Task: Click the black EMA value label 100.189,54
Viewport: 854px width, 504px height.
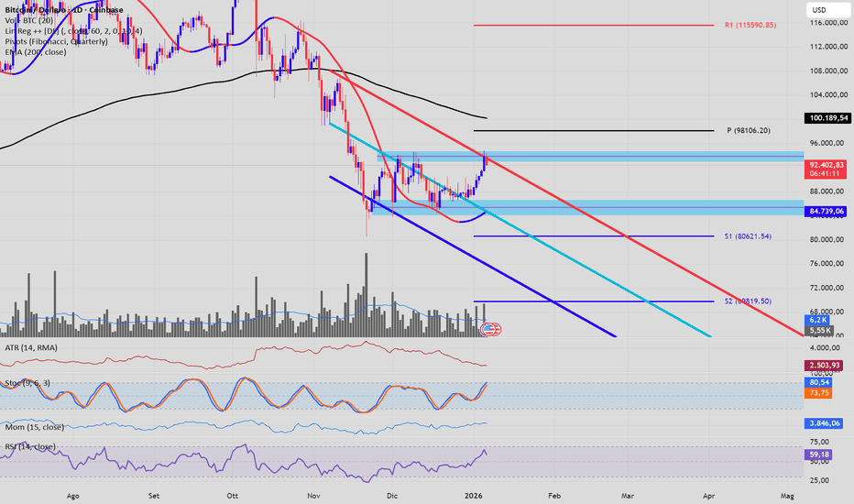Action: click(x=827, y=118)
